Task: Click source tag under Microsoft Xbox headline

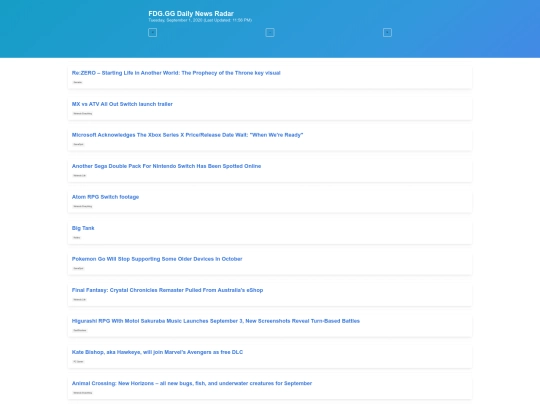Action: 79,144
